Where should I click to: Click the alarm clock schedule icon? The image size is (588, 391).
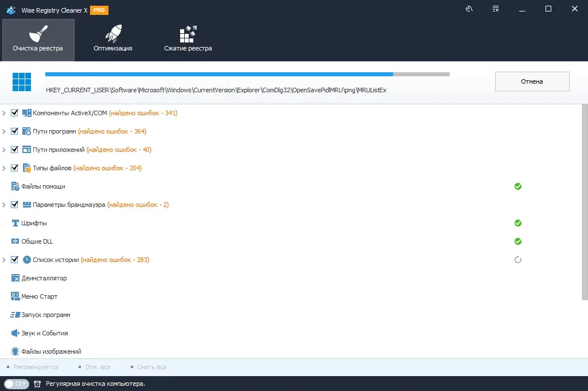pyautogui.click(x=37, y=384)
